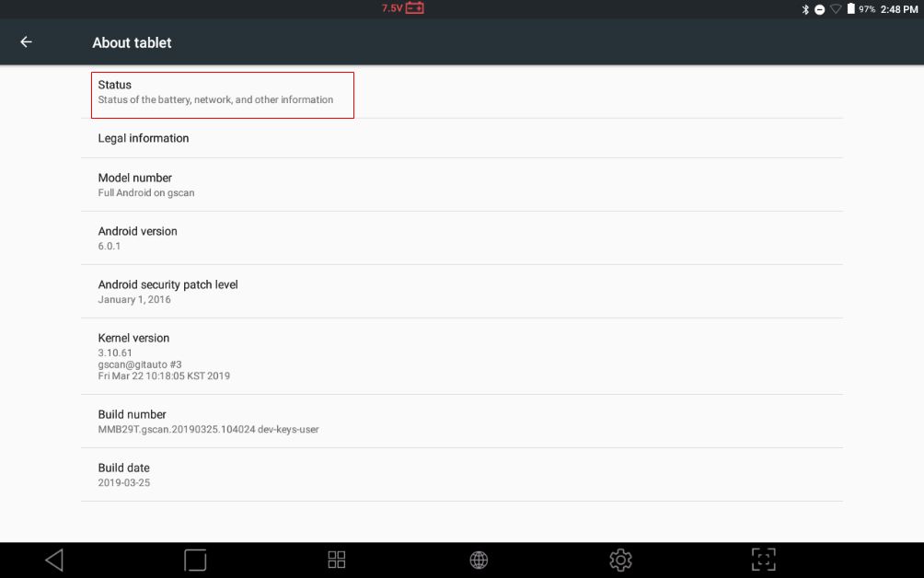Screen dimensions: 924x578
Task: Open Legal information
Action: point(462,138)
